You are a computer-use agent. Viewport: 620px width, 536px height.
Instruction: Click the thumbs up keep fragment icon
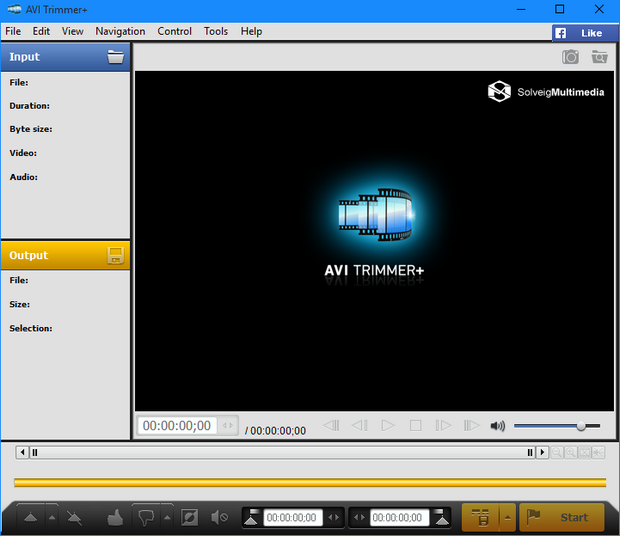point(115,517)
